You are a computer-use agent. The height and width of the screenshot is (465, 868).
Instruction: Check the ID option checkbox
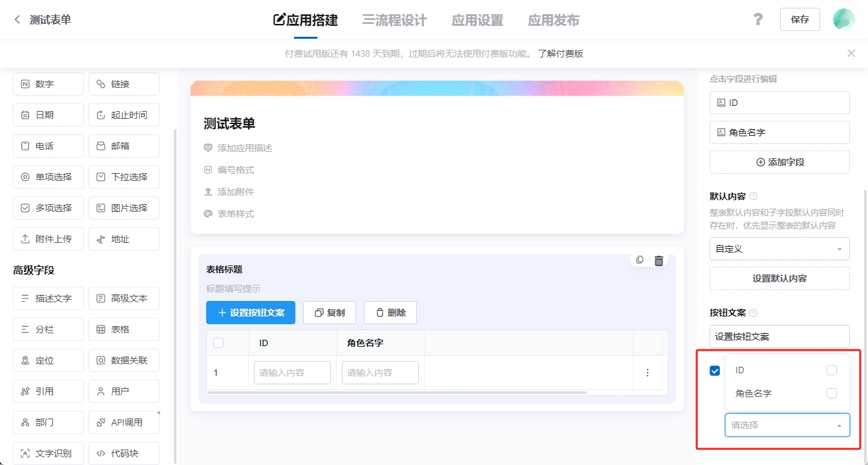coord(832,370)
